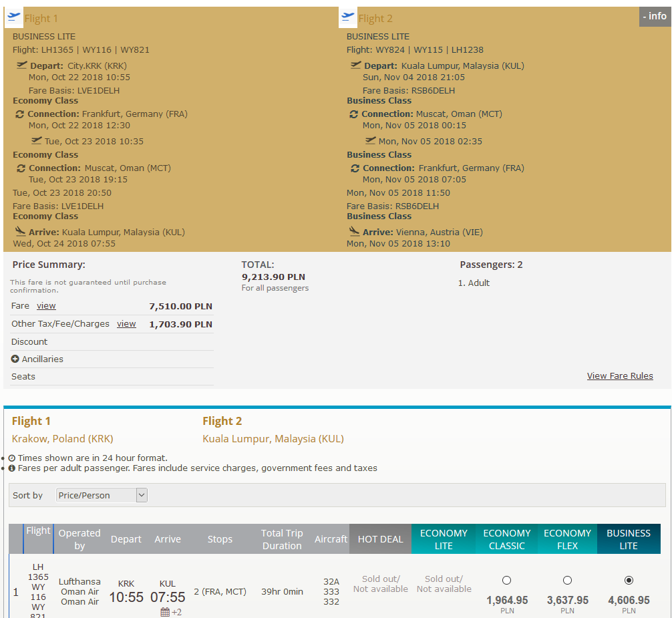This screenshot has width=672, height=618.
Task: Click the Flight 2 airplane icon
Action: [x=347, y=17]
